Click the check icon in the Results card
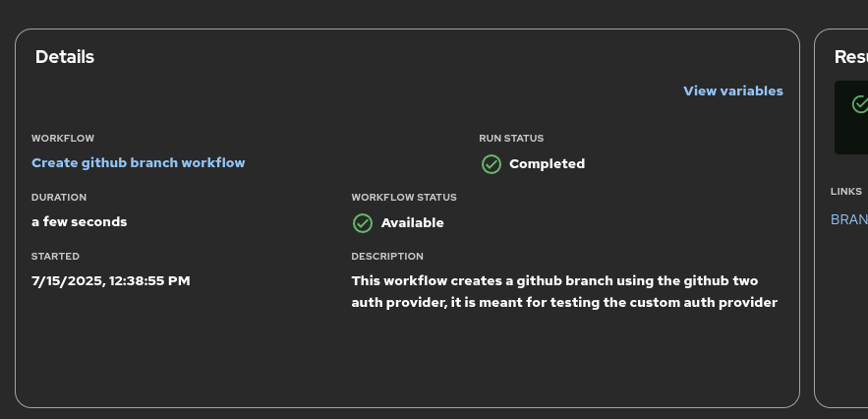Screen dimensions: 868x419 [859, 104]
